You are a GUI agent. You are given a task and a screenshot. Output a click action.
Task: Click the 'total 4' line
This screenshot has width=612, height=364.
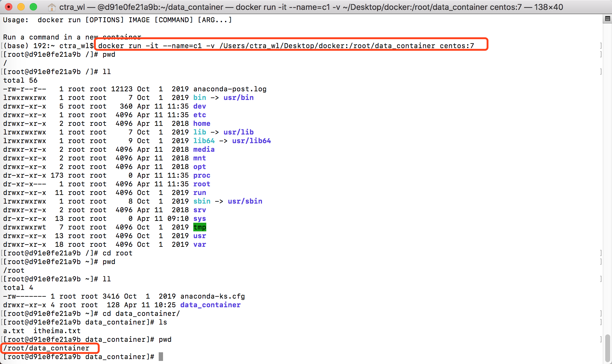[x=18, y=288]
